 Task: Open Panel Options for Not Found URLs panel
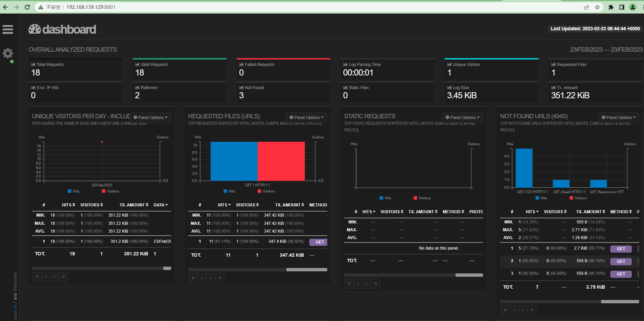pos(619,118)
